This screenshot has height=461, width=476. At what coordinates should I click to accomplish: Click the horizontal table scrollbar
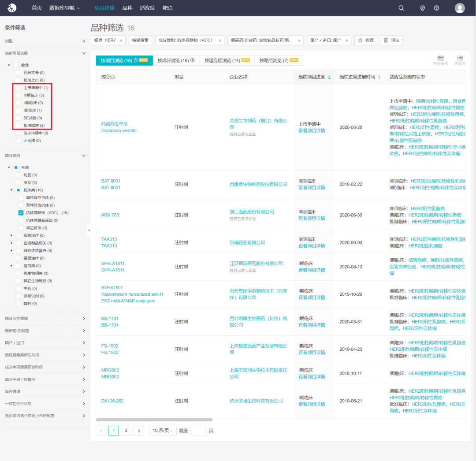point(154,420)
